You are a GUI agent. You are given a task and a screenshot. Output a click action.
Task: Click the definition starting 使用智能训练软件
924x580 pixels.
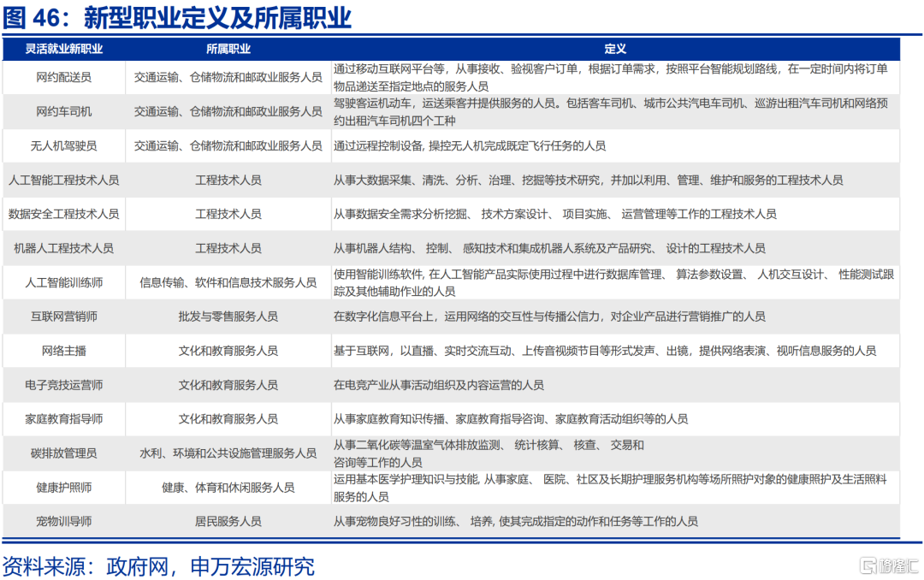[613, 283]
